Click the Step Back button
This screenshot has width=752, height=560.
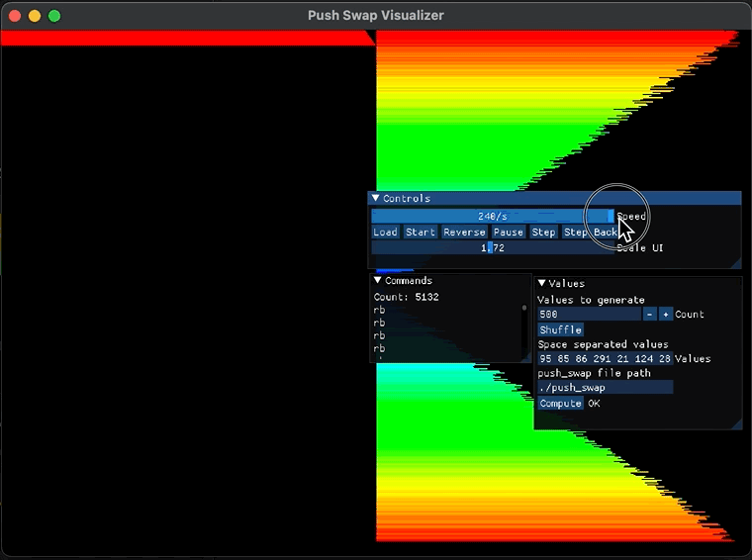pos(590,233)
